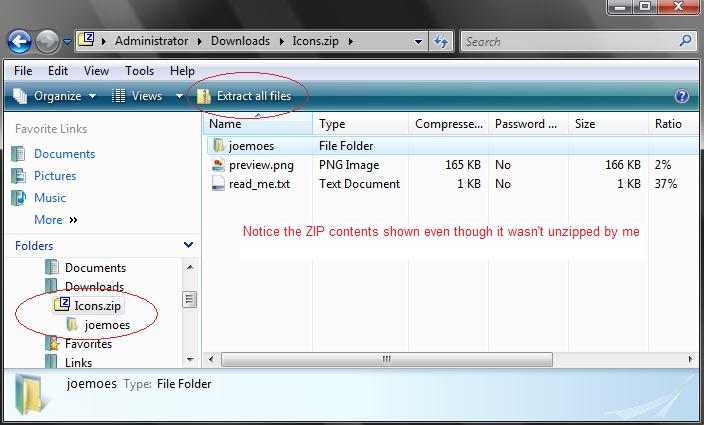The width and height of the screenshot is (704, 425).
Task: Select joemoes in the Folders tree
Action: [107, 325]
